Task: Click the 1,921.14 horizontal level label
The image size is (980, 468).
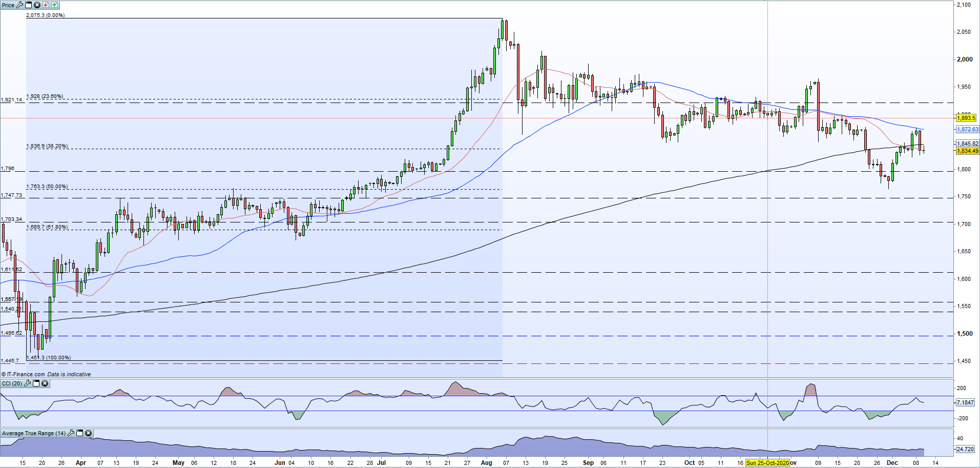Action: coord(12,100)
